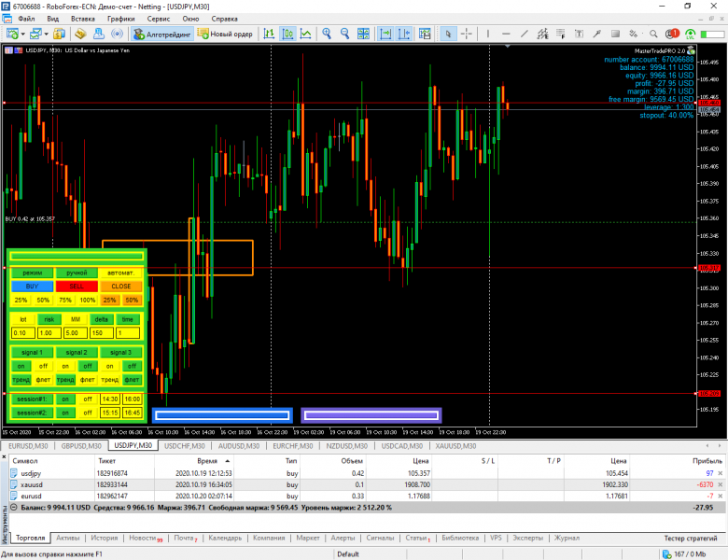Image resolution: width=728 pixels, height=560 pixels.
Task: Open the История tab
Action: pos(104,538)
